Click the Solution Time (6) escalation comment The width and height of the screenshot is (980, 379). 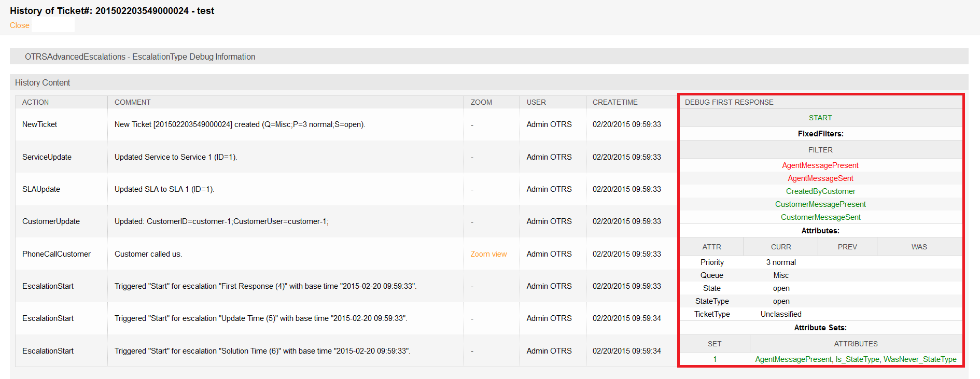point(262,351)
